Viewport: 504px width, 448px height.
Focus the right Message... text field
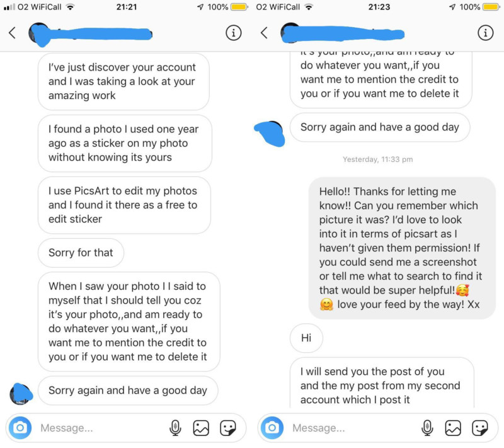pyautogui.click(x=352, y=428)
